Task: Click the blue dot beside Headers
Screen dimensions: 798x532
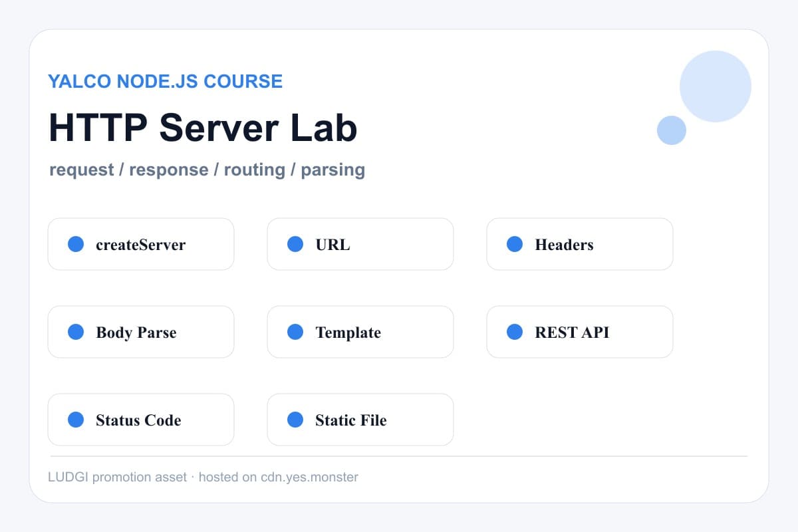Action: pyautogui.click(x=515, y=244)
